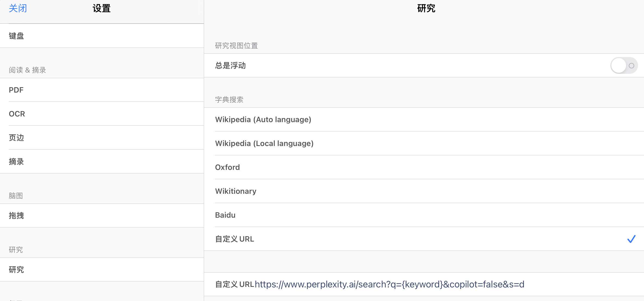
Task: Open the PDF settings
Action: [x=102, y=90]
